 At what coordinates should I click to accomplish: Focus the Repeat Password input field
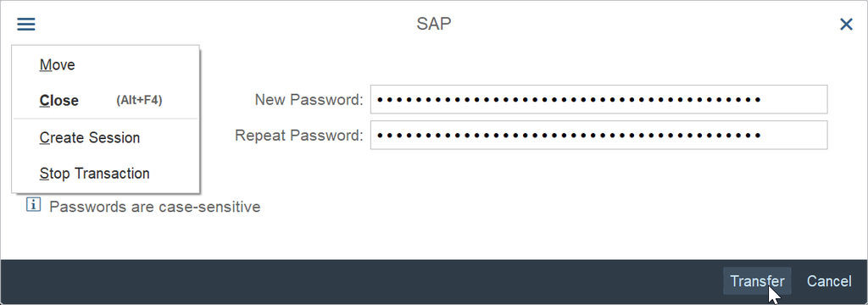[x=599, y=135]
